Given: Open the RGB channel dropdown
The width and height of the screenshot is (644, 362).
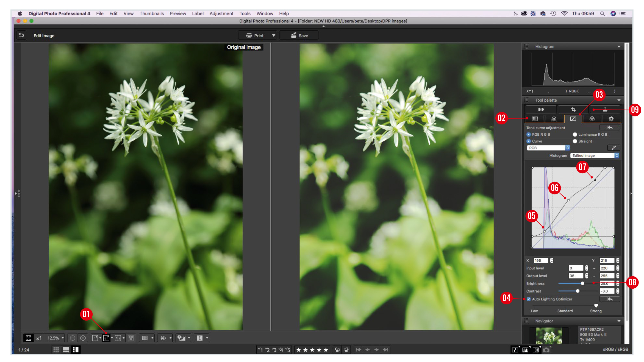Looking at the screenshot, I should click(x=548, y=148).
